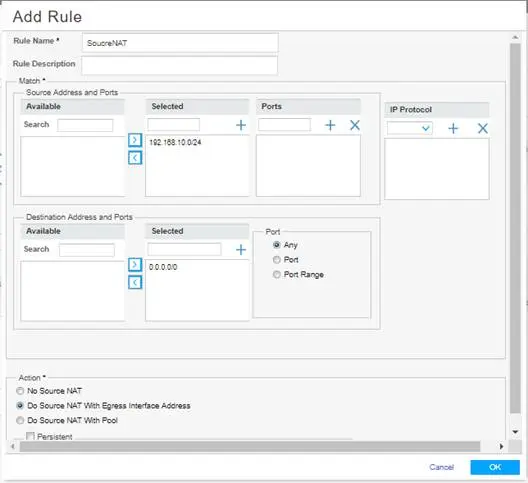Move destination address back to Available arrow
This screenshot has width=528, height=483.
(x=135, y=282)
